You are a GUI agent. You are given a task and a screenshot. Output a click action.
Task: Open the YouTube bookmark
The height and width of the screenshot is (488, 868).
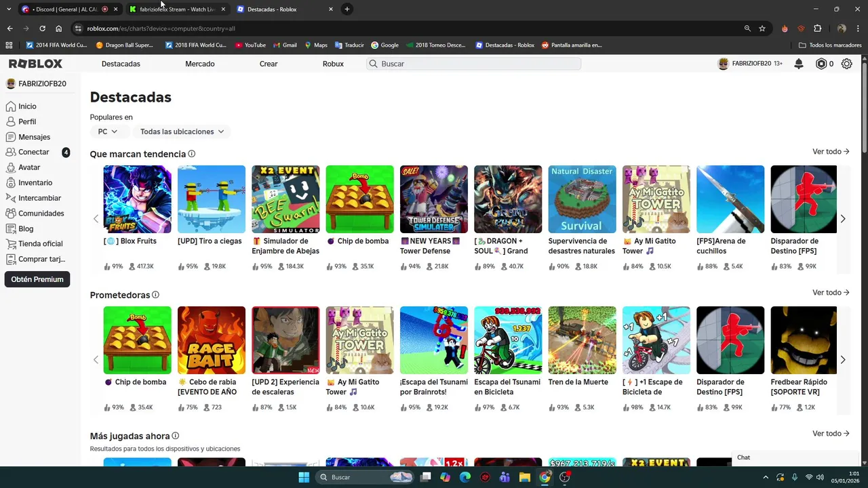[250, 45]
